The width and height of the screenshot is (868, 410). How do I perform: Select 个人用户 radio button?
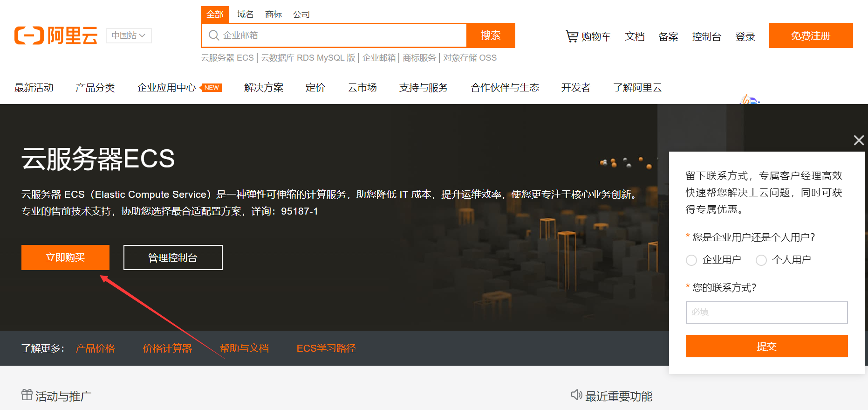click(761, 260)
